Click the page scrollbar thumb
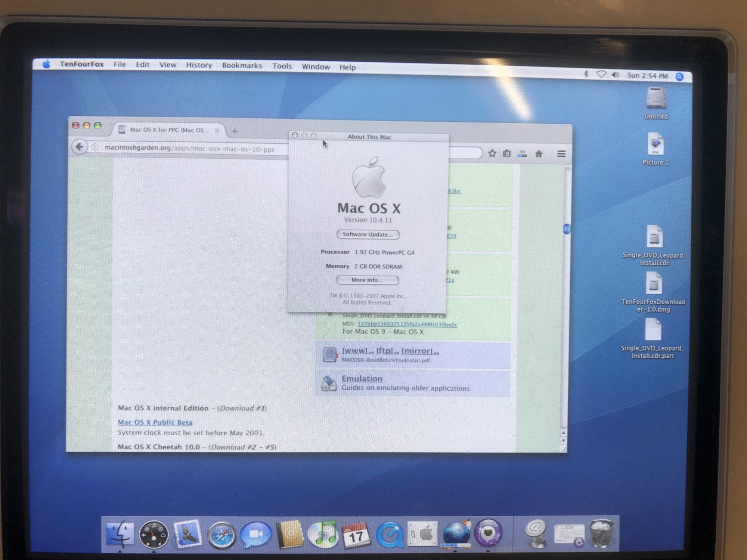 point(567,228)
